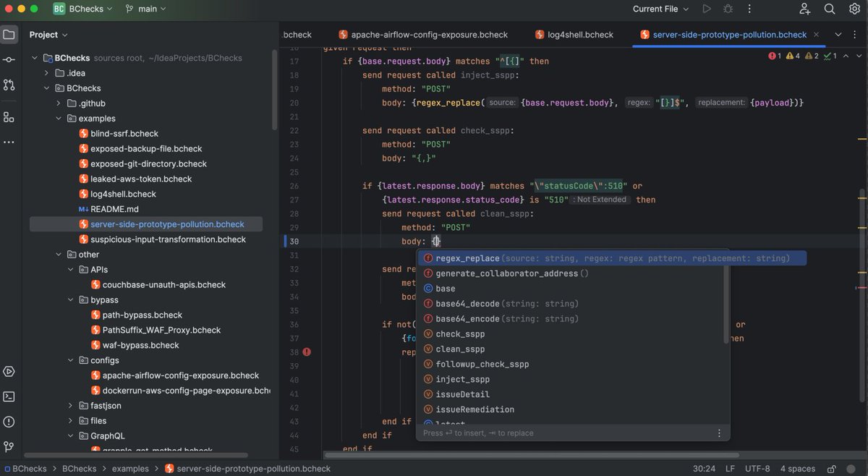Click the error bulb on line 38
Screen dimensions: 868x476
tap(307, 352)
